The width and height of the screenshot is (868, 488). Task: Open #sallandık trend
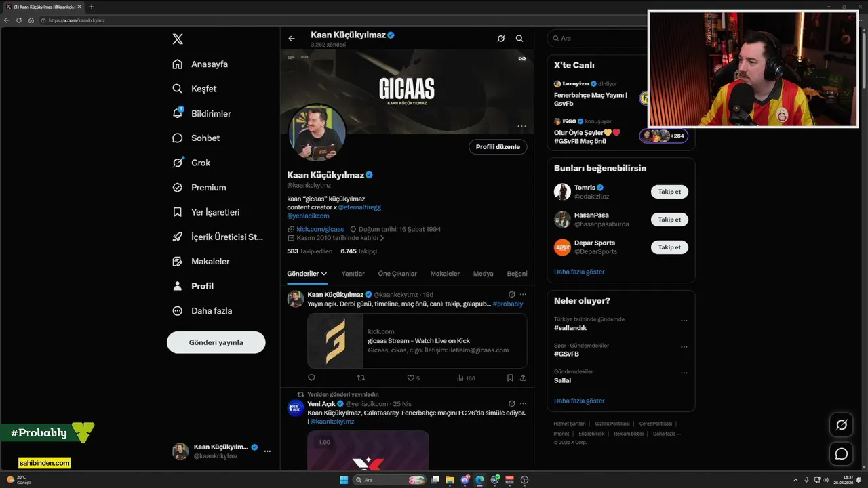pos(570,328)
